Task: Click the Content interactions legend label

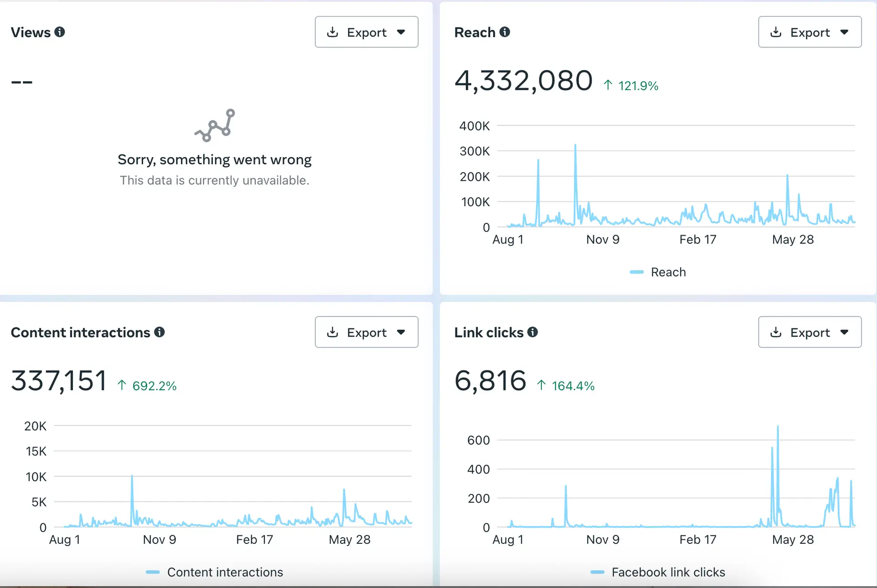Action: pos(225,572)
